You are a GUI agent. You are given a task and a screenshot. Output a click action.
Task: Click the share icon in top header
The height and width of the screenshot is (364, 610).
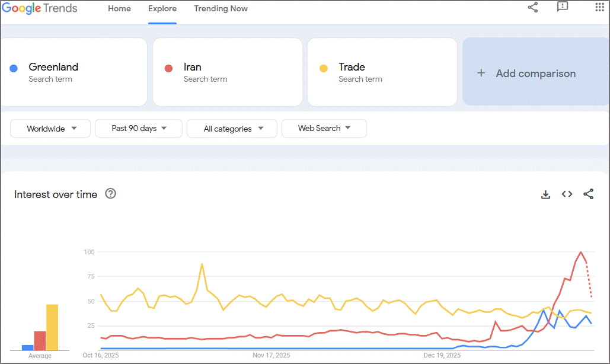[532, 7]
